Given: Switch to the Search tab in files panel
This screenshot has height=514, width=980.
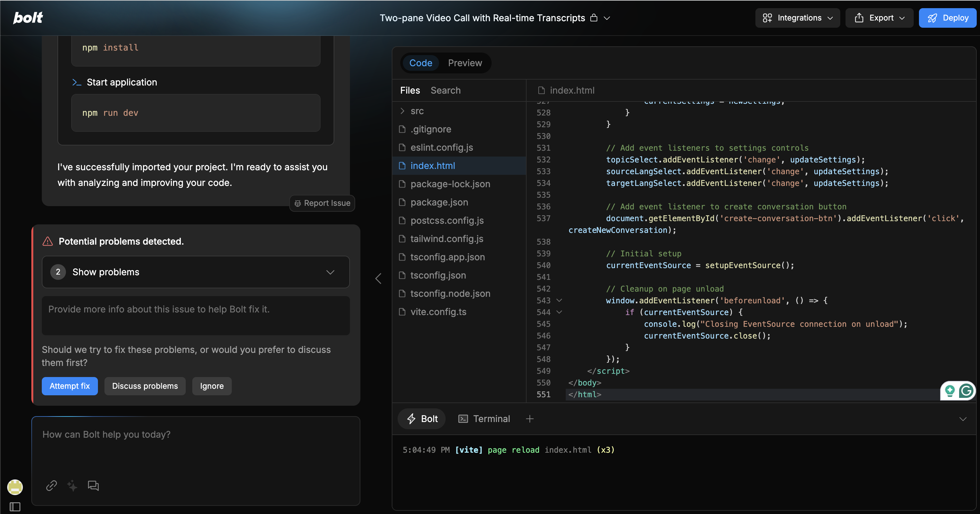Looking at the screenshot, I should click(x=445, y=90).
